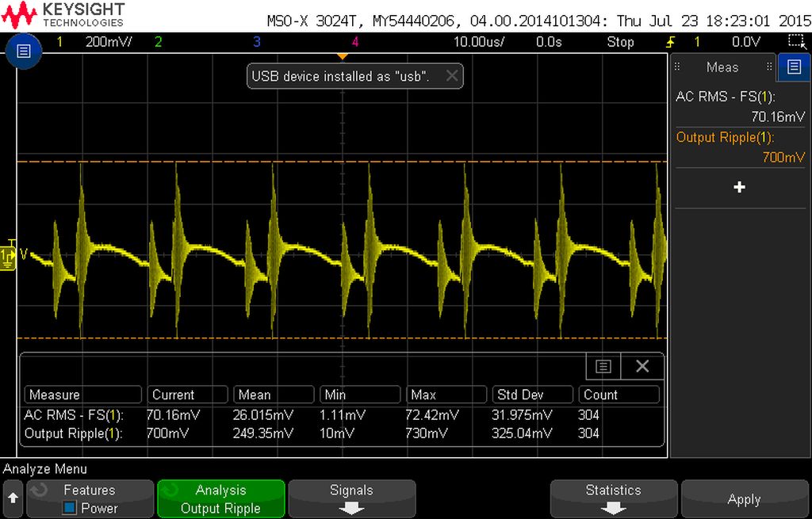Click the Keysight Technologies logo
This screenshot has width=812, height=519.
click(x=63, y=14)
